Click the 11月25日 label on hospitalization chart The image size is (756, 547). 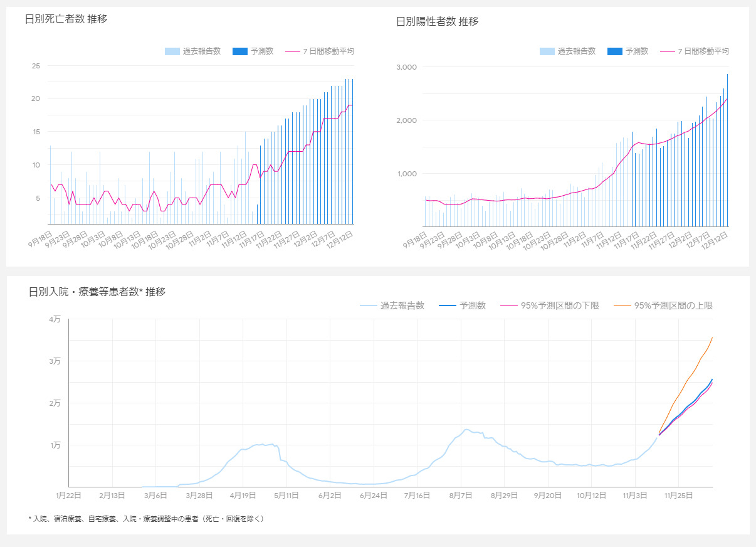pyautogui.click(x=679, y=496)
